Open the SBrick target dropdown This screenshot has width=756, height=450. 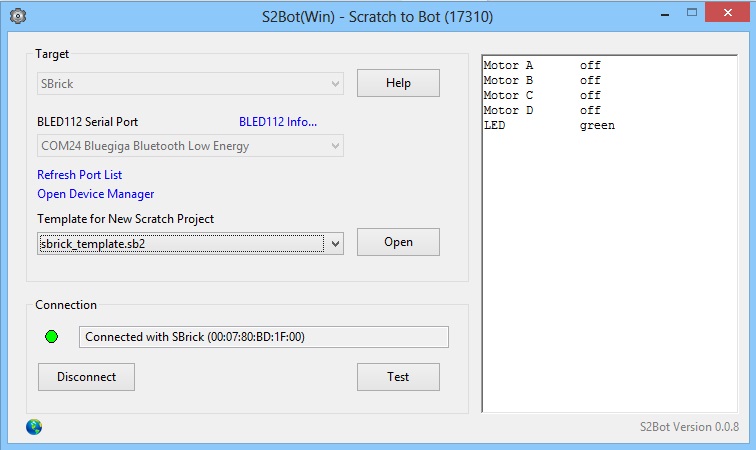(190, 83)
